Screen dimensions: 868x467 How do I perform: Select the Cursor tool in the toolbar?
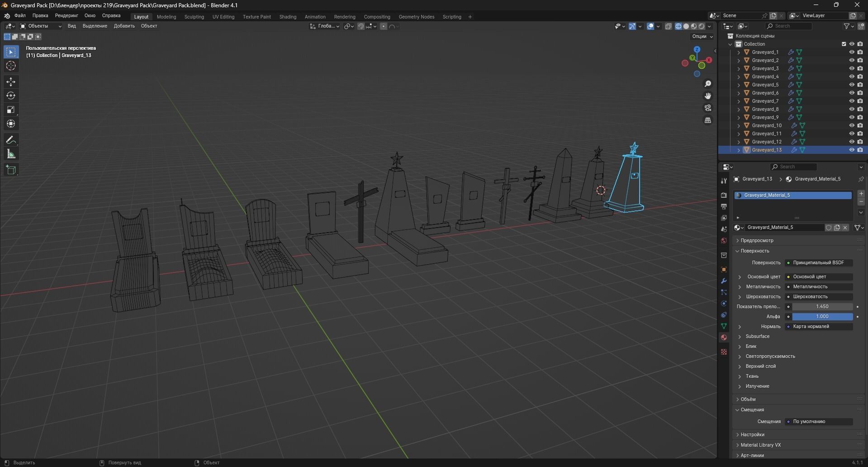11,66
